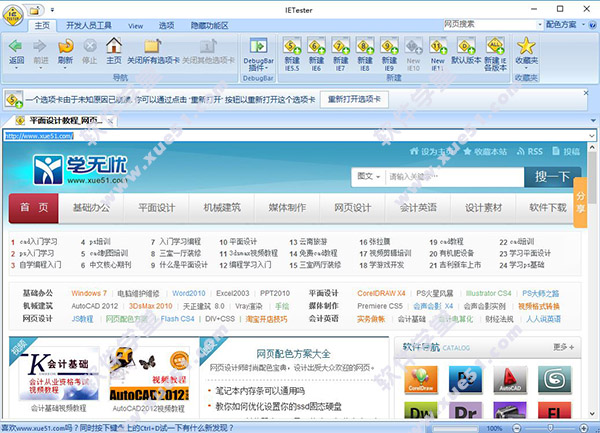The image size is (600, 433).
Task: Click the Stop (停止) icon
Action: 90,46
